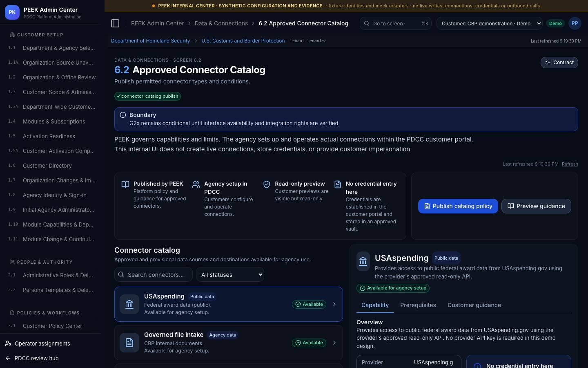Image resolution: width=588 pixels, height=368 pixels.
Task: Click the Demo badge
Action: 555,23
